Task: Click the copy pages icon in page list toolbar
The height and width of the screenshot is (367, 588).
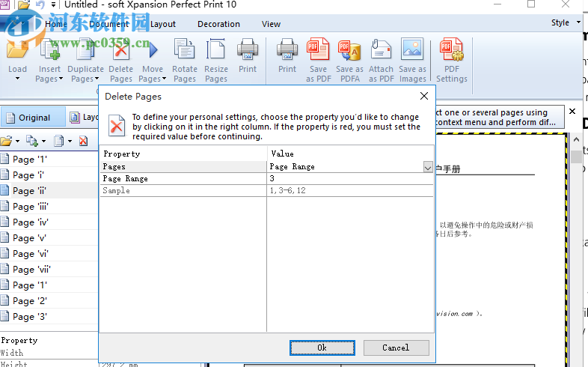Action: pos(32,141)
